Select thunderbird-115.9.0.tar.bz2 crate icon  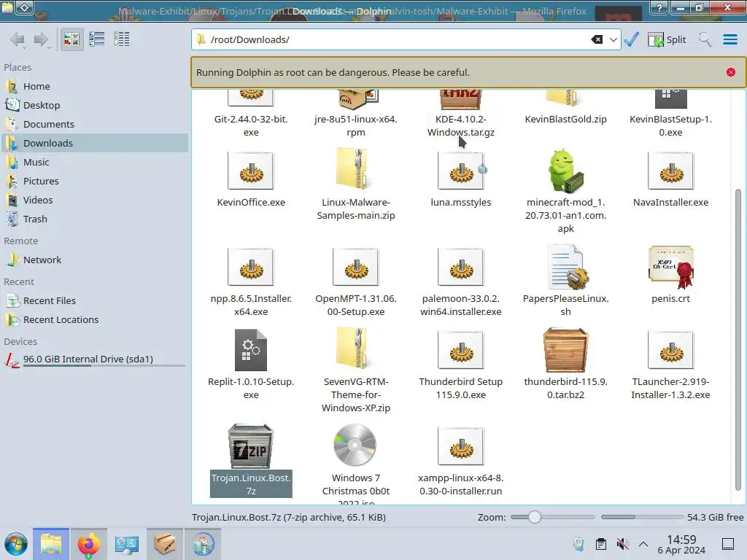[566, 350]
